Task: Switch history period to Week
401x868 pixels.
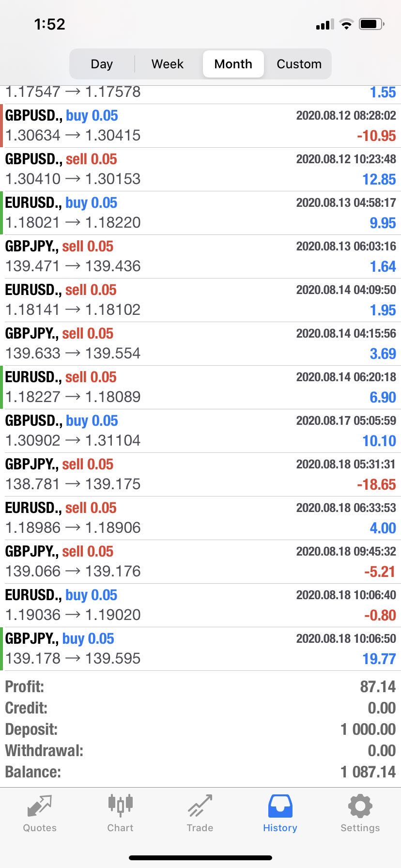Action: point(168,64)
